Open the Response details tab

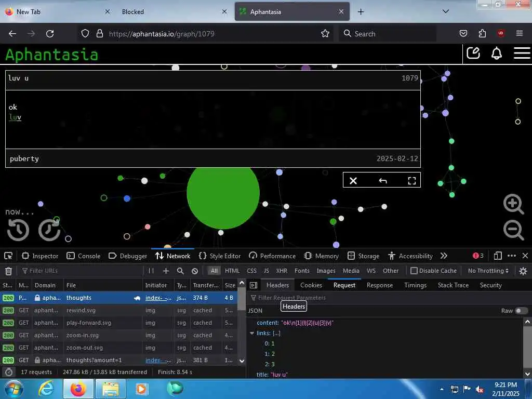(380, 285)
